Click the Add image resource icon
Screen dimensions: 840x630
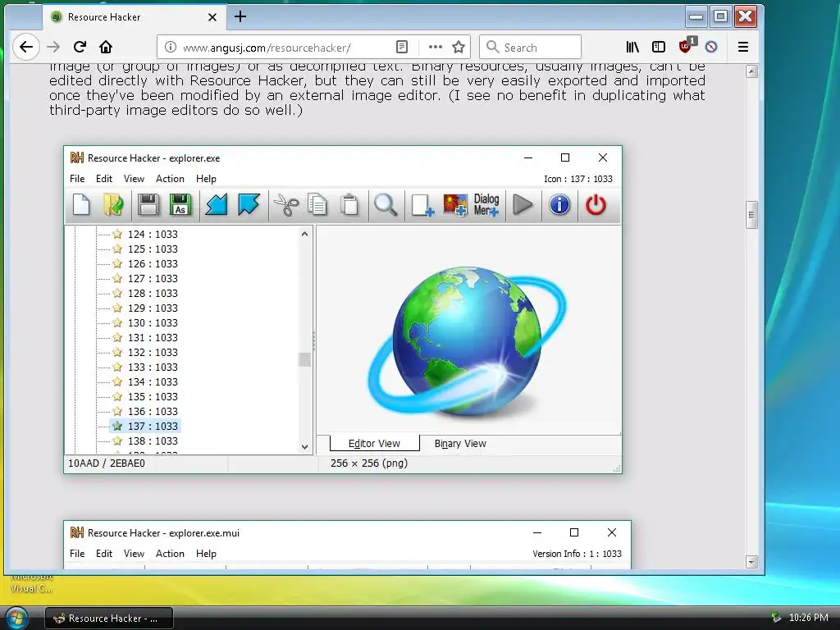point(454,205)
